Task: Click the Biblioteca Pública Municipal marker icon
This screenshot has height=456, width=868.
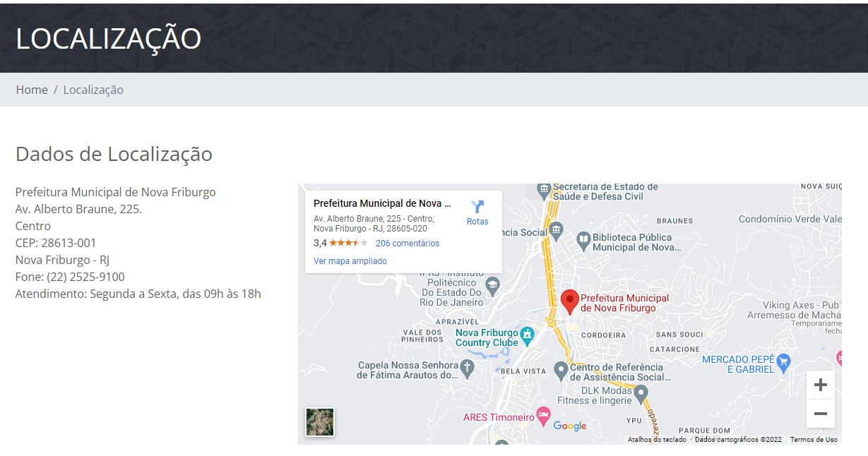Action: pos(583,239)
